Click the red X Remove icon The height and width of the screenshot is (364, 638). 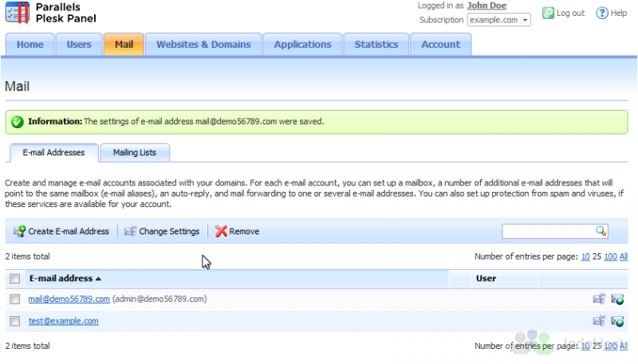click(x=221, y=231)
